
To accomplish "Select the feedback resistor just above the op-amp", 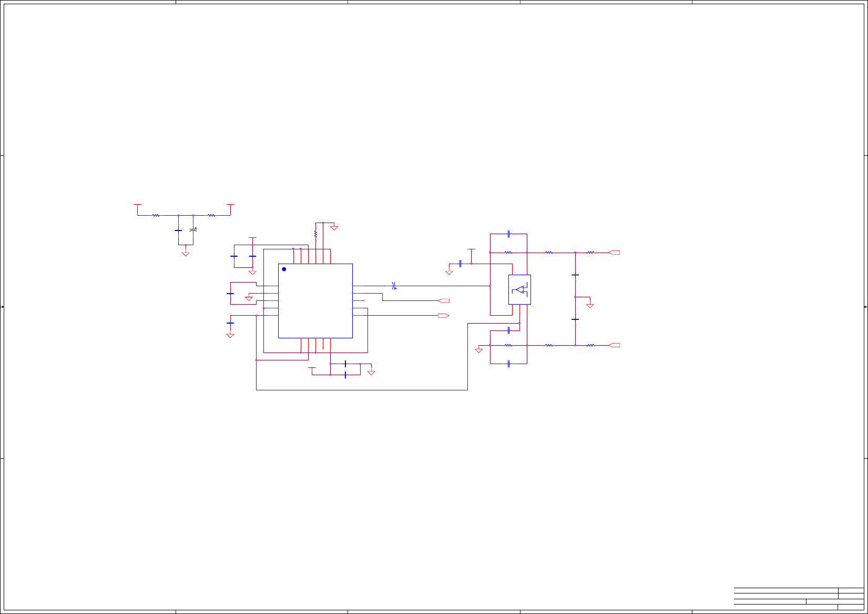I will pyautogui.click(x=508, y=253).
